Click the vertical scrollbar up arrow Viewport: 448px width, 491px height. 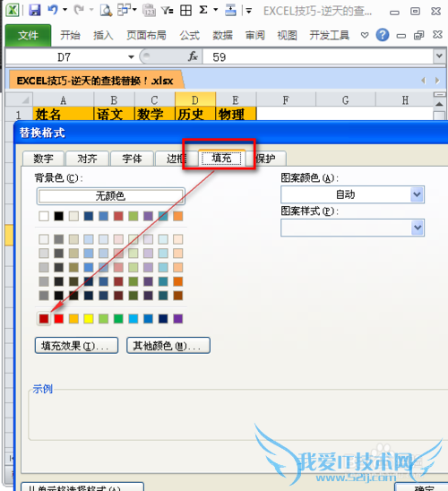click(x=439, y=104)
